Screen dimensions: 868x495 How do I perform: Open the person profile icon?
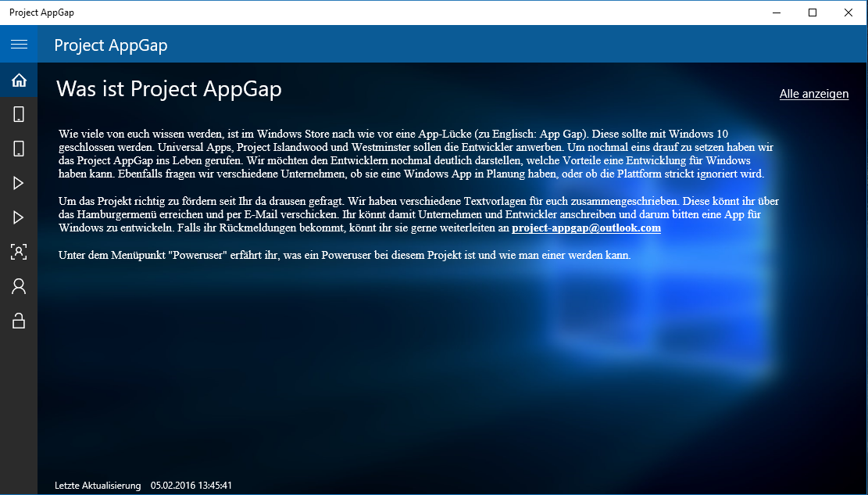pyautogui.click(x=19, y=286)
